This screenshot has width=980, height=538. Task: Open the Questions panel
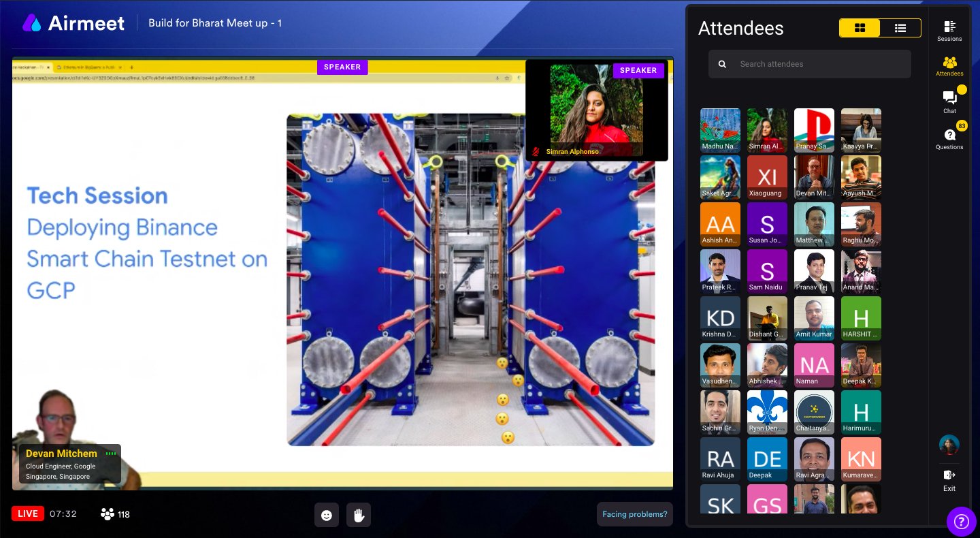pyautogui.click(x=949, y=139)
